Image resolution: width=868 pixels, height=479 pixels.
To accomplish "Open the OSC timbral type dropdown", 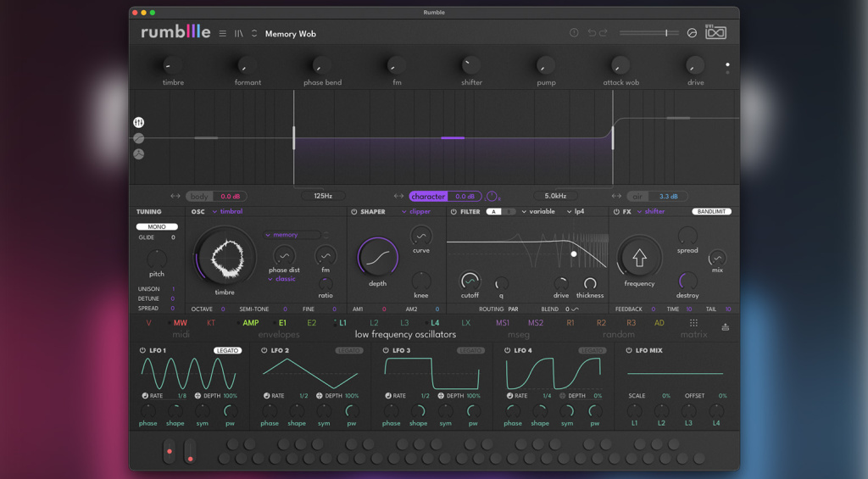I will pyautogui.click(x=228, y=212).
